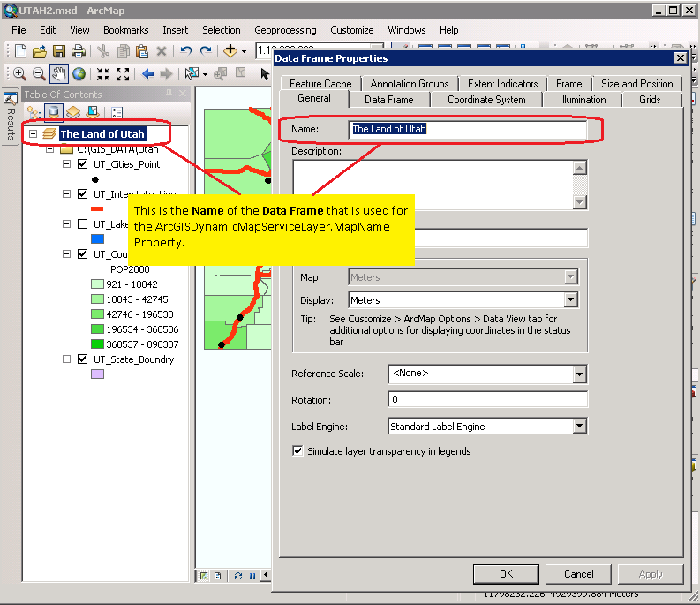Click OK in Data Frame Properties
Image resolution: width=700 pixels, height=605 pixels.
[506, 574]
